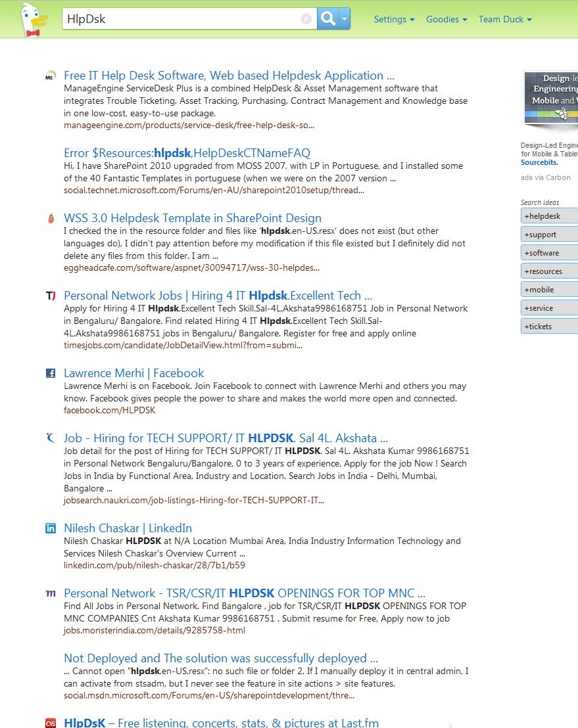Click the eggheadcafe favicon beside WSS 3.0 result
The height and width of the screenshot is (728, 578).
(x=51, y=218)
